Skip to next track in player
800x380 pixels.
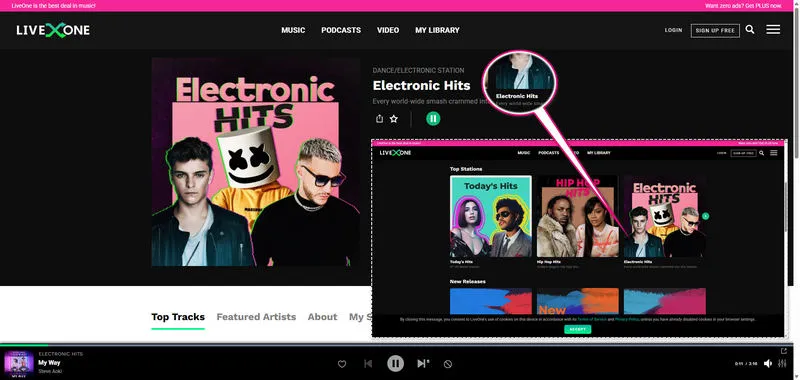click(x=423, y=363)
